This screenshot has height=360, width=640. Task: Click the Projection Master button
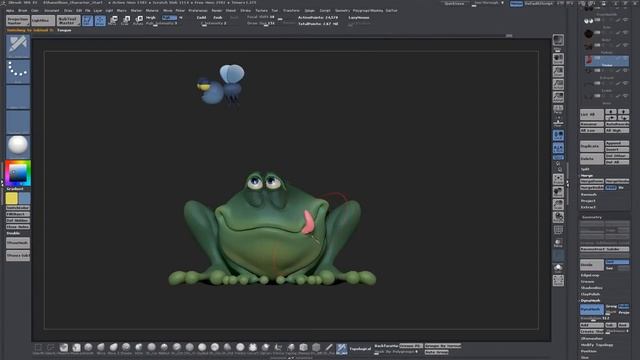[x=18, y=20]
